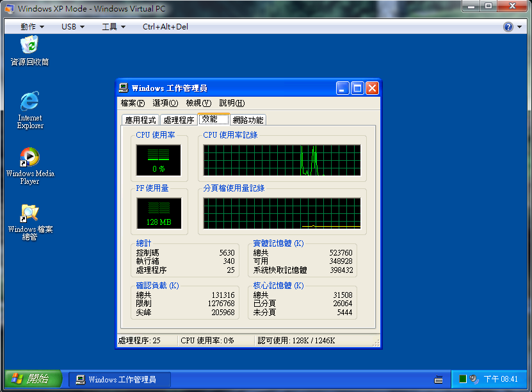Select the Internet Explorer desktop icon
Viewport: 532px width, 392px height.
pyautogui.click(x=30, y=110)
